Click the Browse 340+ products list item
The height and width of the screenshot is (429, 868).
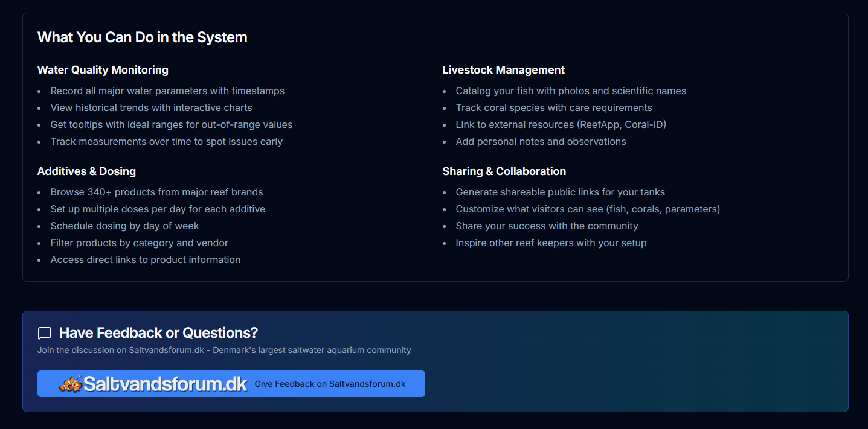(156, 192)
